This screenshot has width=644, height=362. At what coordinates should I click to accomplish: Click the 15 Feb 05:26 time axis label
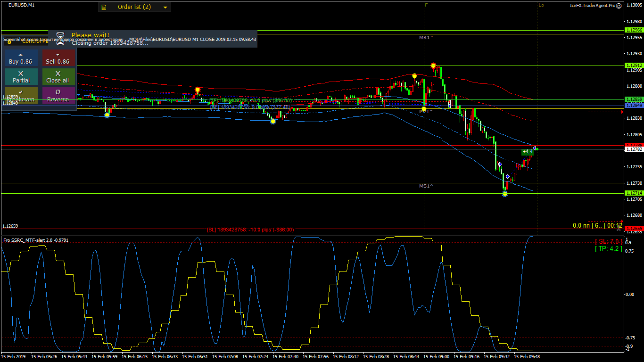pyautogui.click(x=44, y=357)
